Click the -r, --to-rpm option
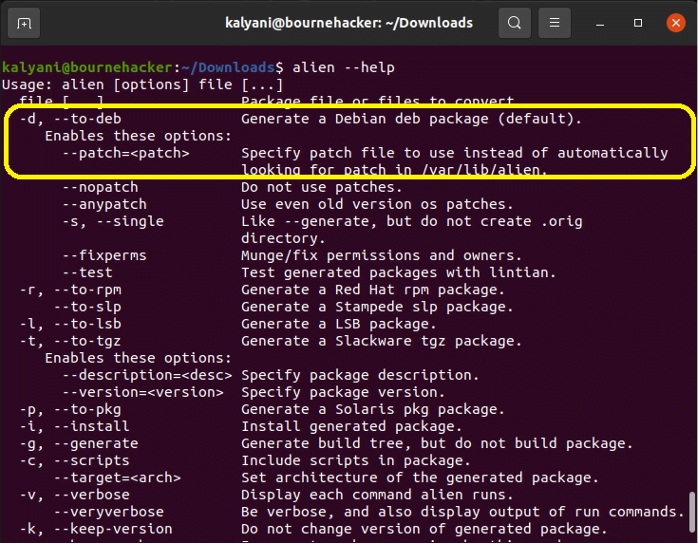The height and width of the screenshot is (544, 698). tap(70, 290)
